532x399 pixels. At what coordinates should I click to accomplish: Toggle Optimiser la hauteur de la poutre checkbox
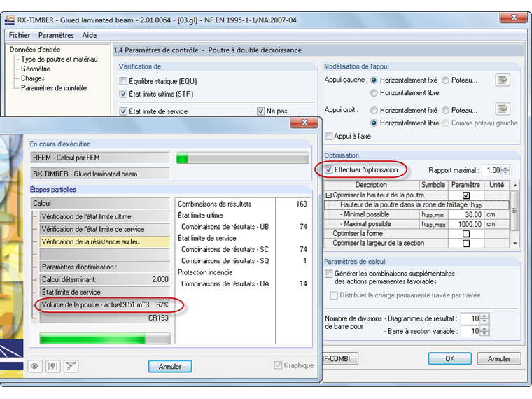click(x=466, y=195)
